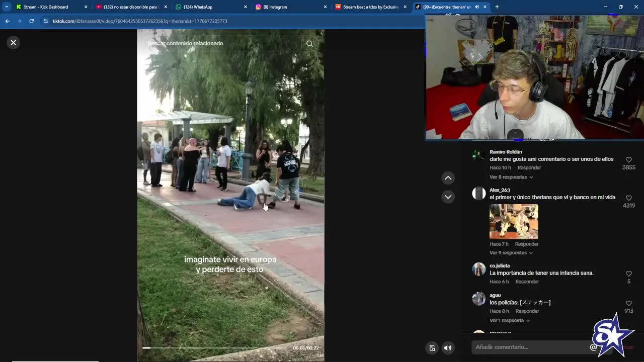
Task: Open a new browser tab
Action: (x=497, y=7)
